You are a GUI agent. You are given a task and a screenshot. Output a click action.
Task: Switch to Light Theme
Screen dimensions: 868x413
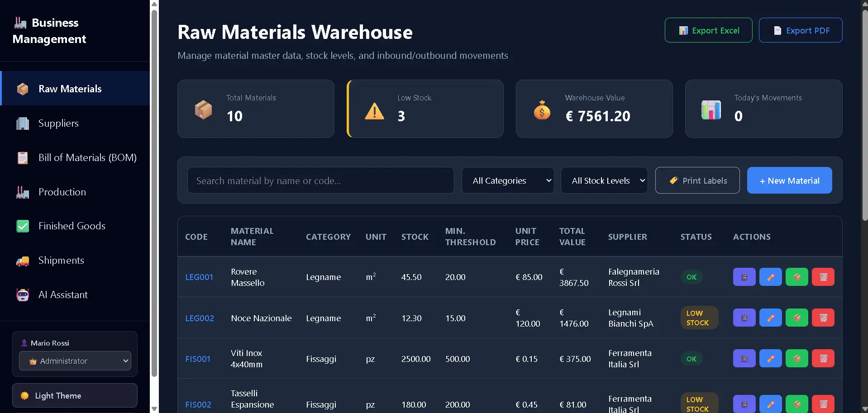75,395
